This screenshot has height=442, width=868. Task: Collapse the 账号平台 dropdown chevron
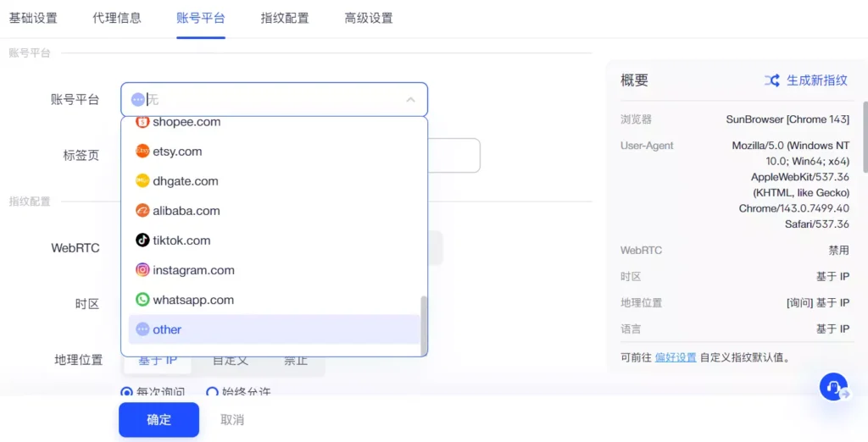(410, 100)
